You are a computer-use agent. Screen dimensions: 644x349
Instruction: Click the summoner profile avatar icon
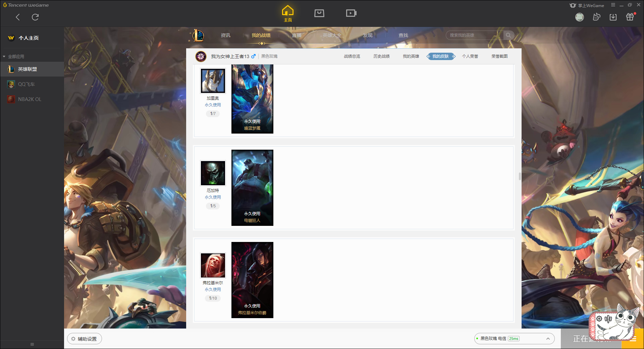(201, 56)
